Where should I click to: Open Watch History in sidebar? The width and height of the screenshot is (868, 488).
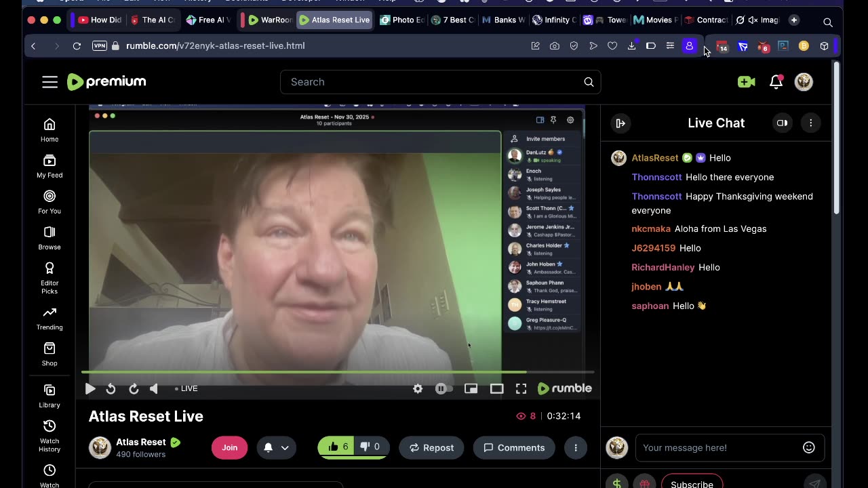(x=50, y=436)
